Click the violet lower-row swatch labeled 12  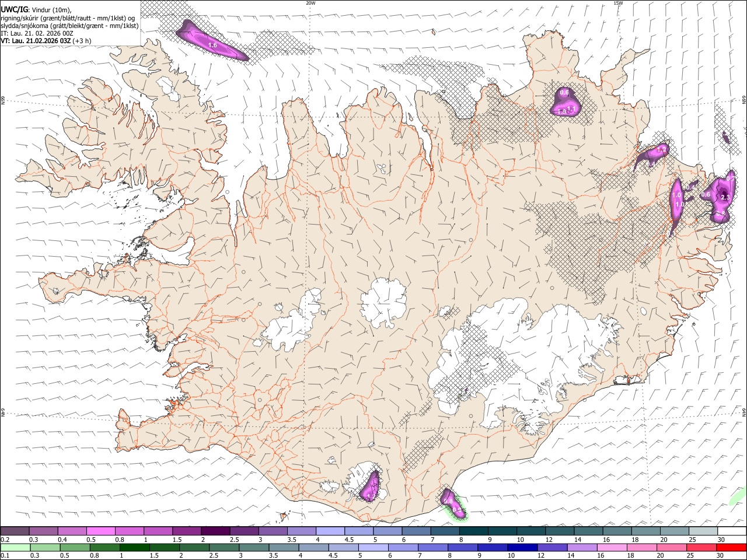551,547
